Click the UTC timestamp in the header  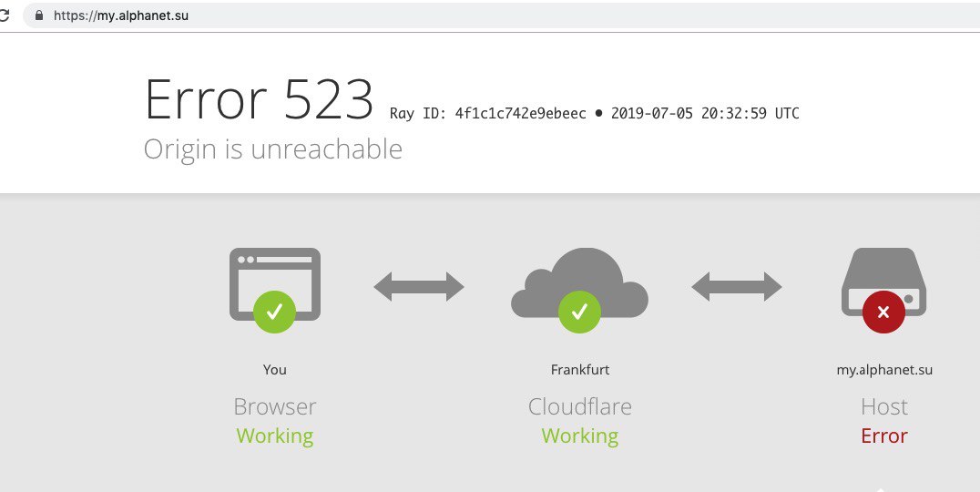click(x=705, y=114)
